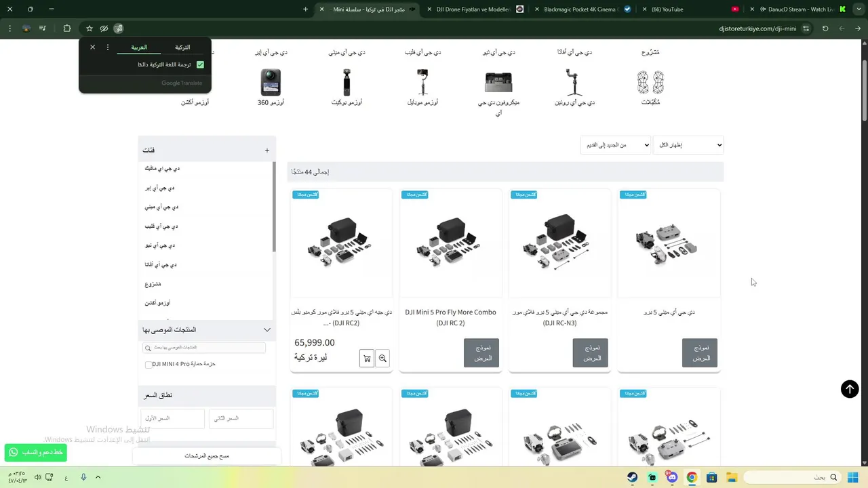Open Microsoft Store from the taskbar
The height and width of the screenshot is (488, 868).
[711, 477]
